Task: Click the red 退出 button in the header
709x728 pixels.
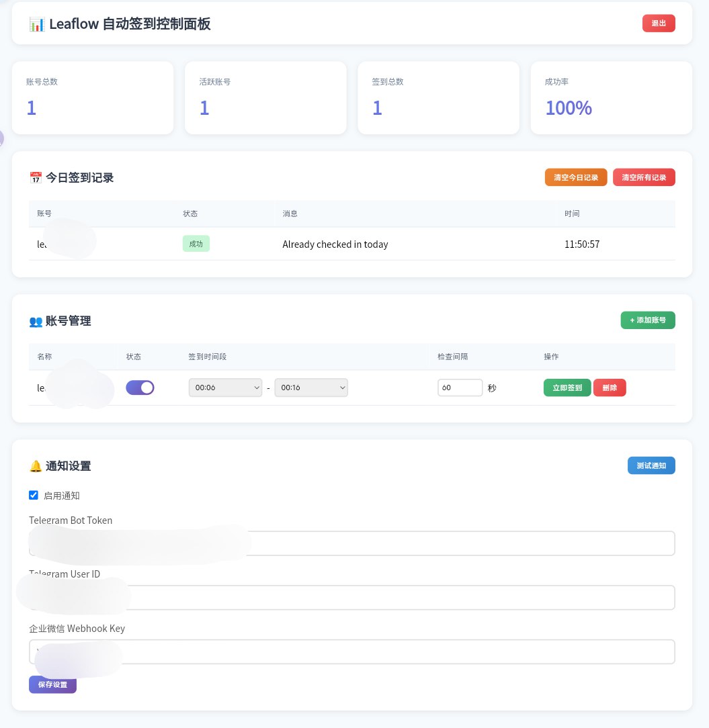Action: pyautogui.click(x=659, y=23)
